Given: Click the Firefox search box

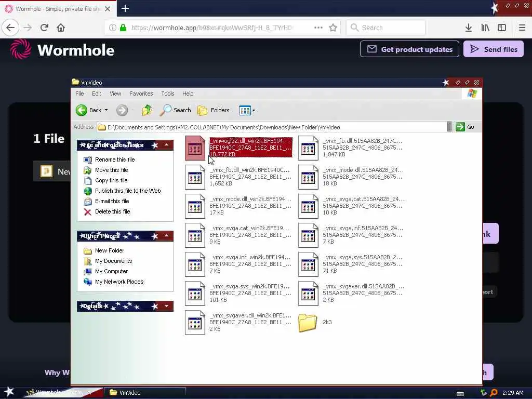Looking at the screenshot, I should 386,28.
